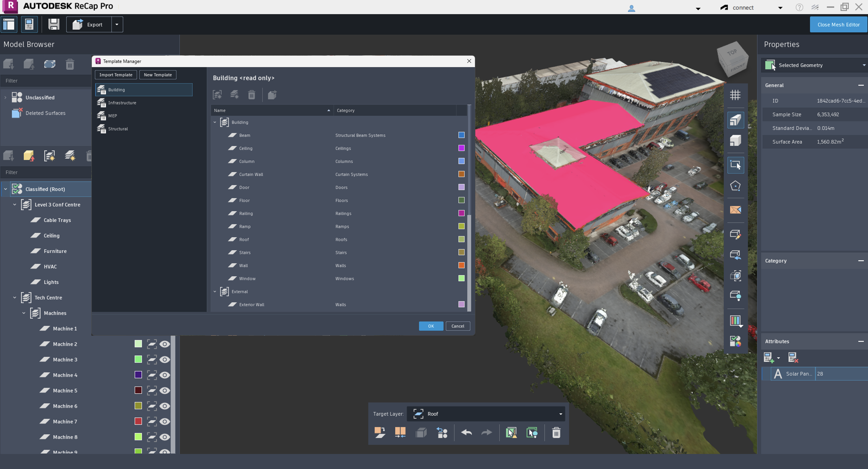Open the Target Layer Roof dropdown
This screenshot has height=469, width=868.
(486, 414)
